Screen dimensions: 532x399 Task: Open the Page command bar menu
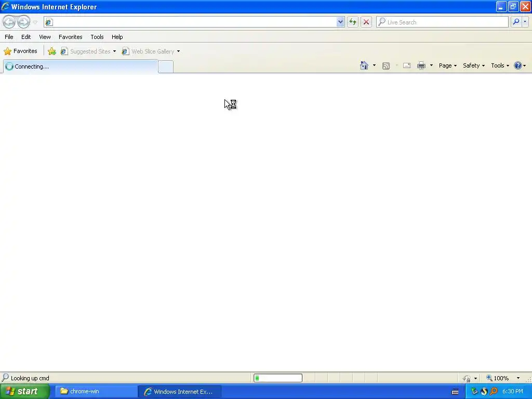[448, 65]
